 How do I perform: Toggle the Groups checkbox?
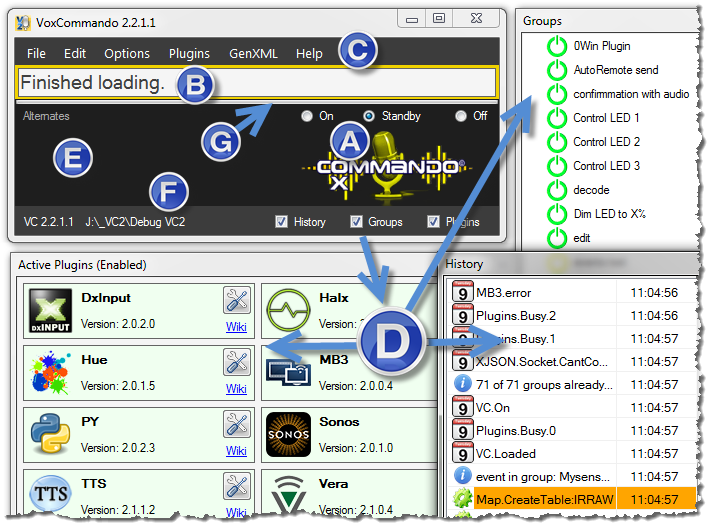pyautogui.click(x=356, y=222)
